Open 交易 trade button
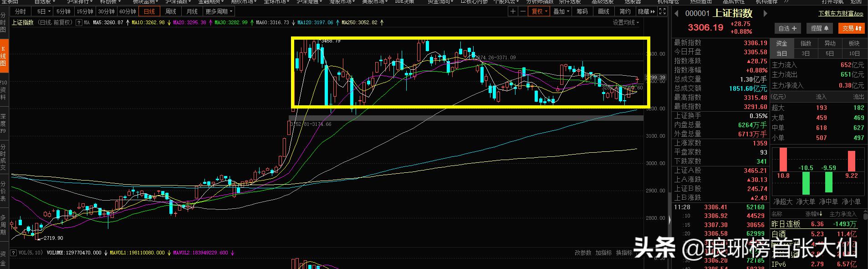Viewport: 868px width, 269px height. [852, 28]
